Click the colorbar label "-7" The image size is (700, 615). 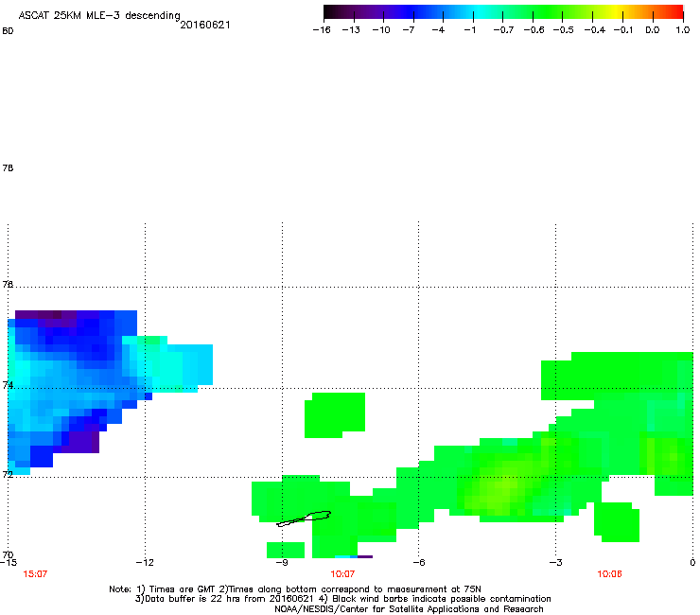[409, 30]
